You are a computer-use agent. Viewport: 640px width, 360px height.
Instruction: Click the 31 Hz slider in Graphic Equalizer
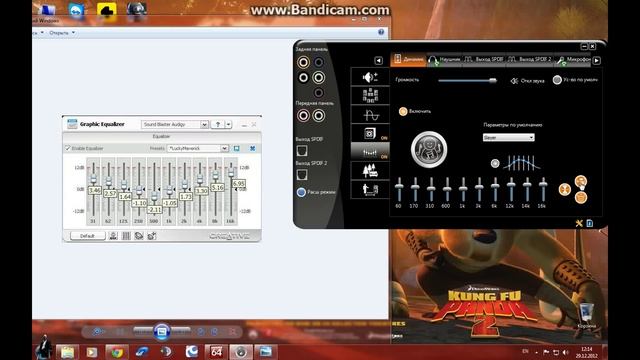click(93, 179)
